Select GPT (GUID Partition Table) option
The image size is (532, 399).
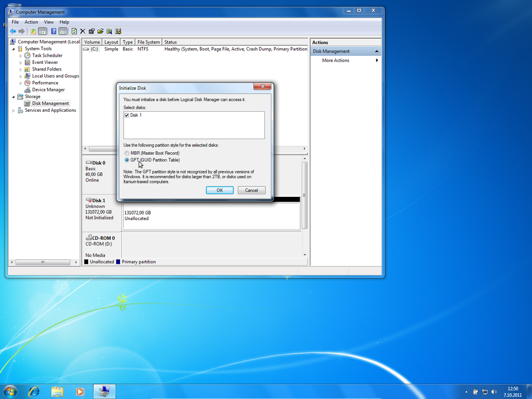pos(127,160)
